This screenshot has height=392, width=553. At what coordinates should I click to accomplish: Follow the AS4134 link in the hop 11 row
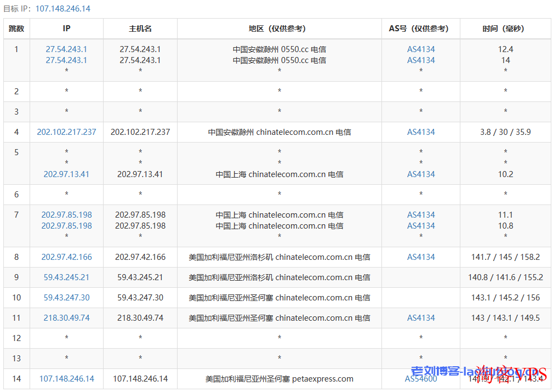click(x=421, y=318)
